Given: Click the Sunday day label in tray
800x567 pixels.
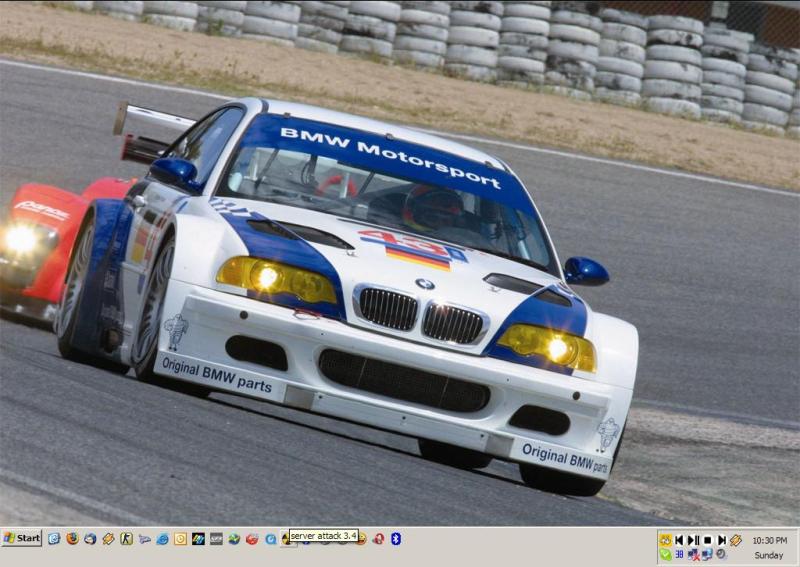Looking at the screenshot, I should 768,555.
